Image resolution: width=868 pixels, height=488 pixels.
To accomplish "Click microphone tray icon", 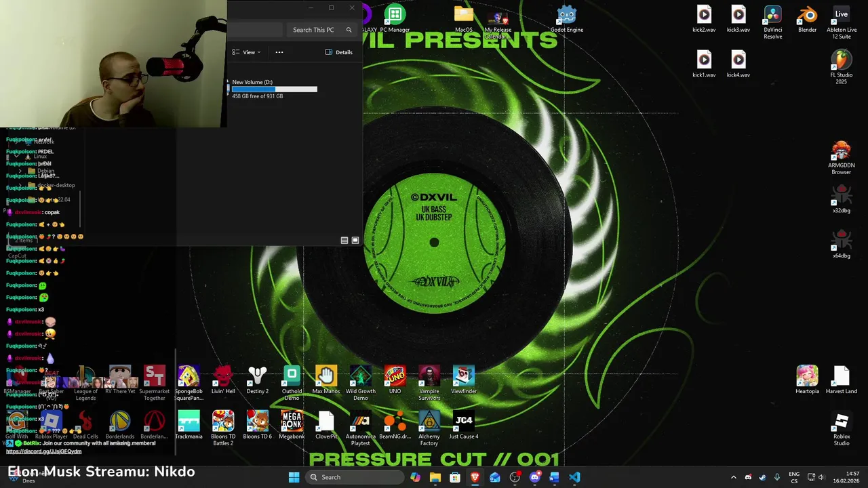I will pos(777,477).
